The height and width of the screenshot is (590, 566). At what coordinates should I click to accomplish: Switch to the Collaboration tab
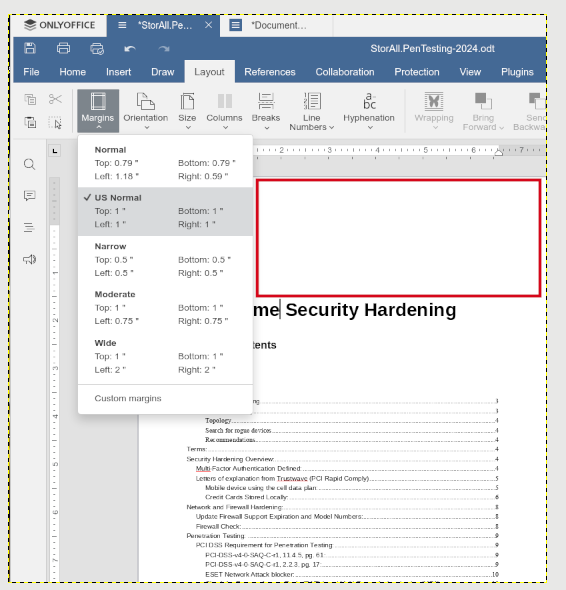pos(345,72)
